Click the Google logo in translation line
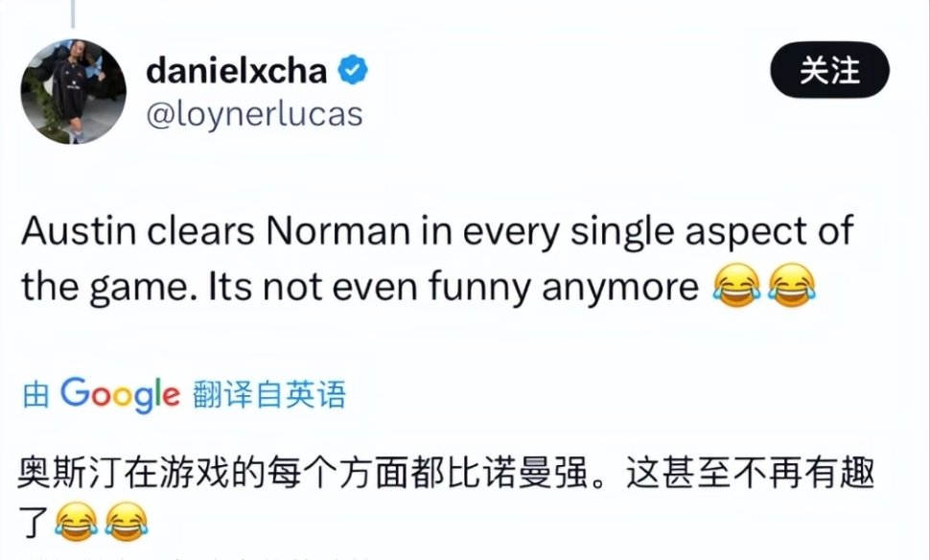930x560 pixels. 120,394
